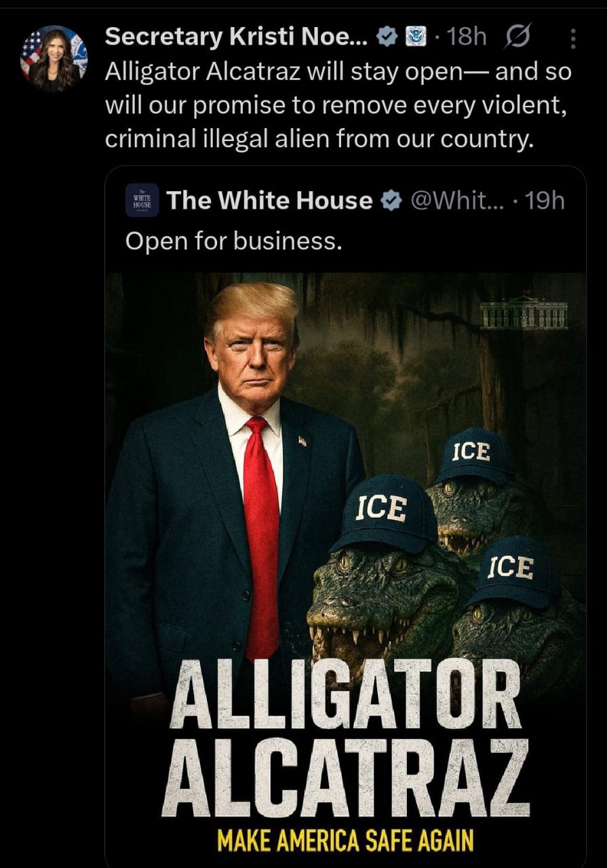Click the flag lapel pin on the suit
The image size is (607, 868).
point(302,441)
